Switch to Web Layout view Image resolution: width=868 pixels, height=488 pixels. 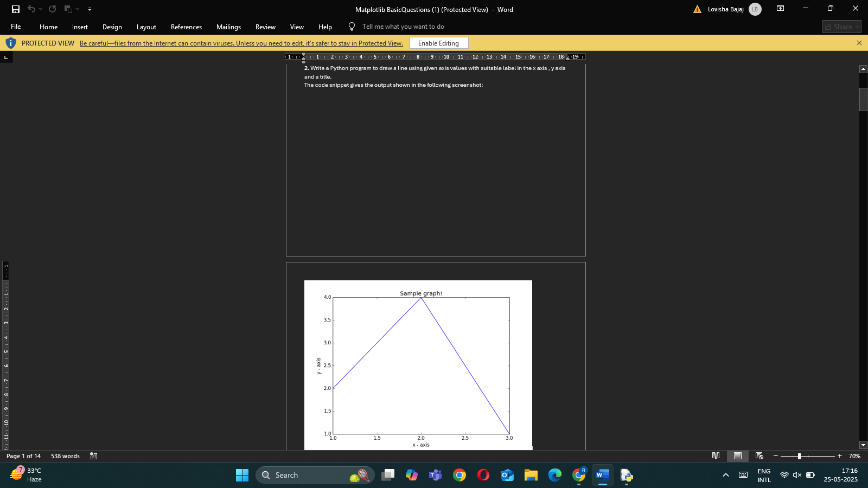758,456
